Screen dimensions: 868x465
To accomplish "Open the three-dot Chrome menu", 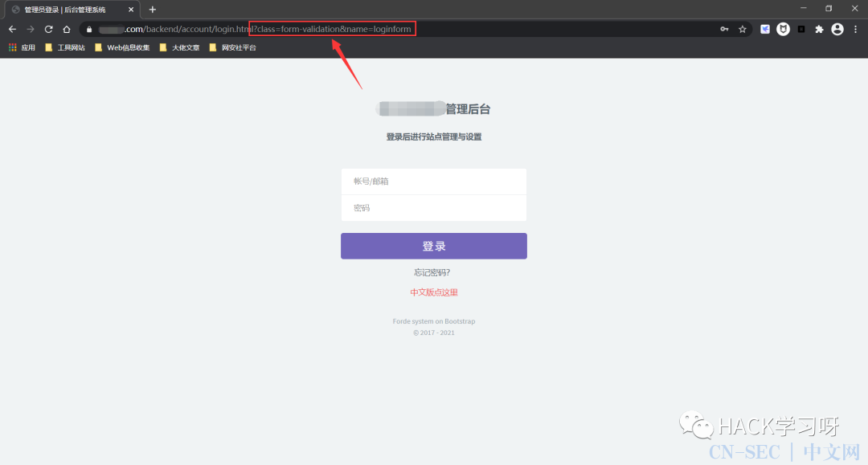I will point(856,29).
